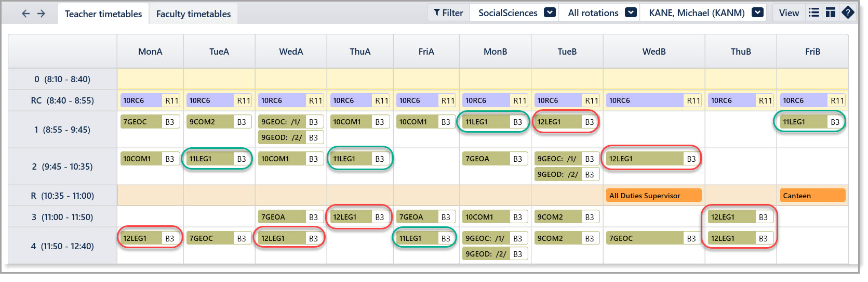868x282 pixels.
Task: Open the 12LEG1 lesson on WedA period 4
Action: [290, 238]
